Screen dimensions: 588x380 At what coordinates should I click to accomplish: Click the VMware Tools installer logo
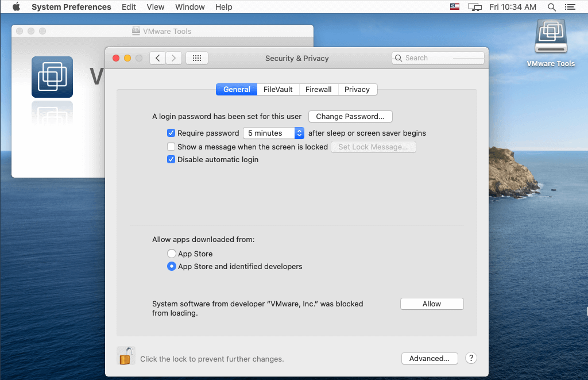pyautogui.click(x=52, y=77)
